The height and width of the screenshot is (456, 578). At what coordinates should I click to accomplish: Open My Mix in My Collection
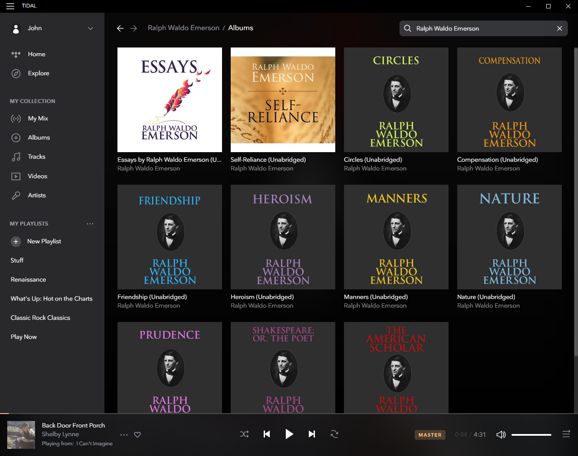pos(38,118)
